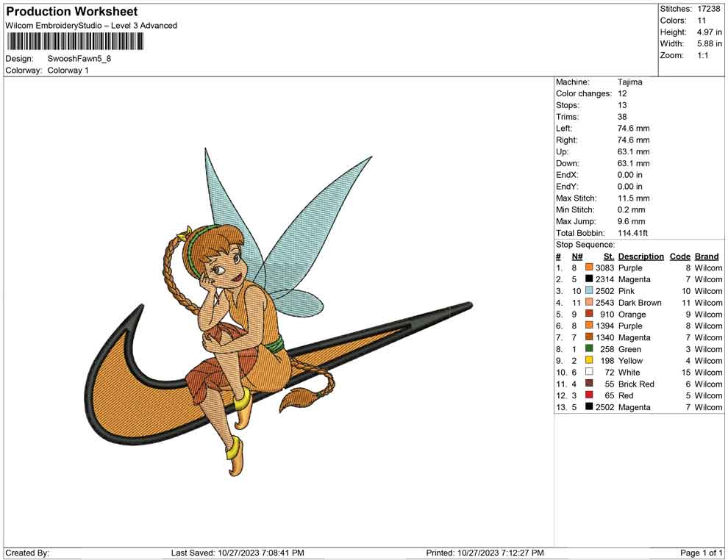Click the Code column header
The image size is (728, 560).
pyautogui.click(x=679, y=256)
